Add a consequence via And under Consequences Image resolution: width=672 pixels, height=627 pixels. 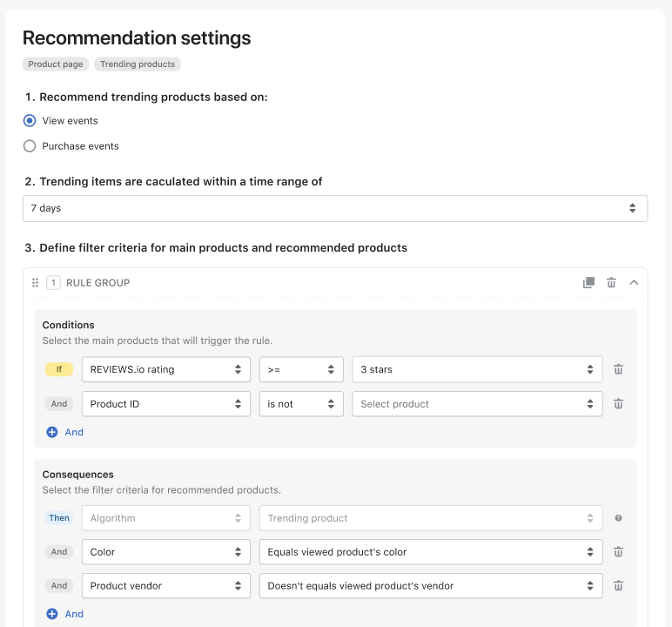pyautogui.click(x=65, y=614)
